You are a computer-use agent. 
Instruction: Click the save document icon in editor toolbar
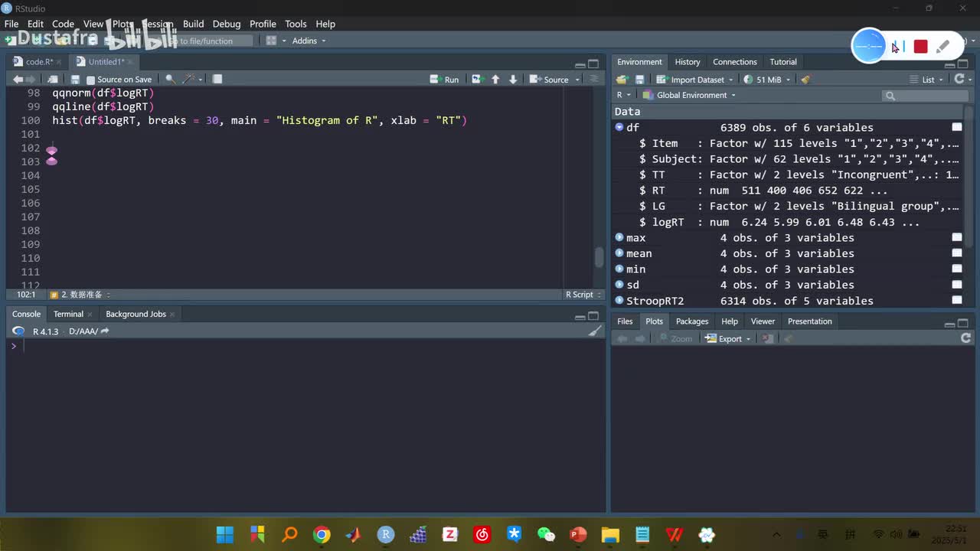(75, 80)
